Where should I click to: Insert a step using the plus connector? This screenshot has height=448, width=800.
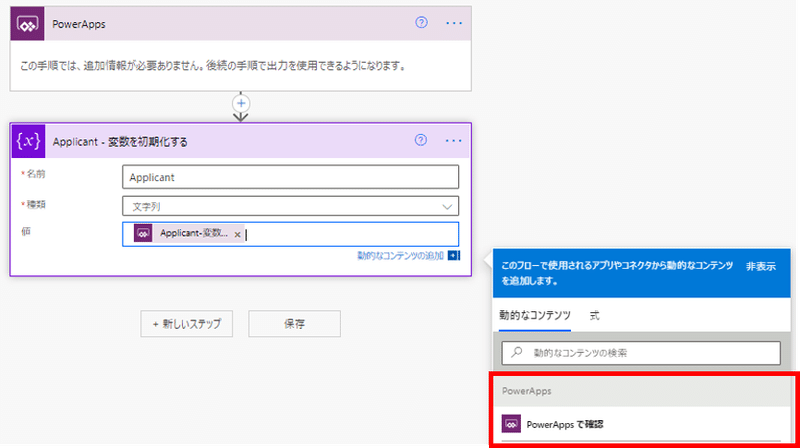[241, 104]
